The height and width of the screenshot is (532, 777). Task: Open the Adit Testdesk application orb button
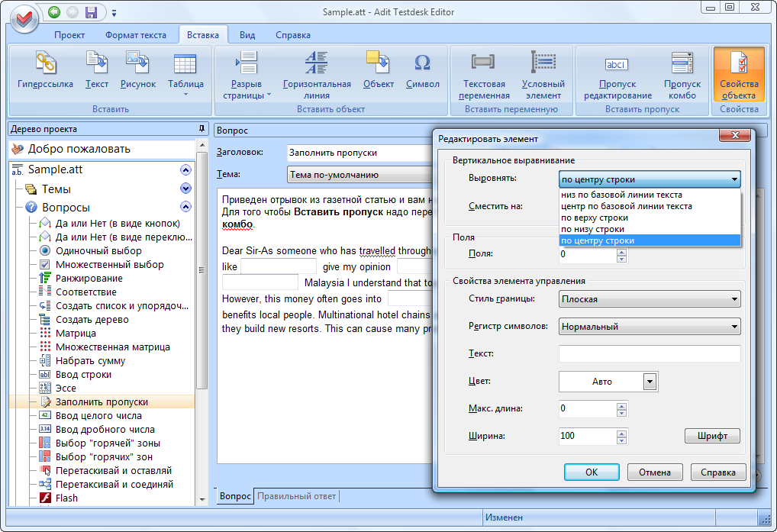pyautogui.click(x=24, y=19)
